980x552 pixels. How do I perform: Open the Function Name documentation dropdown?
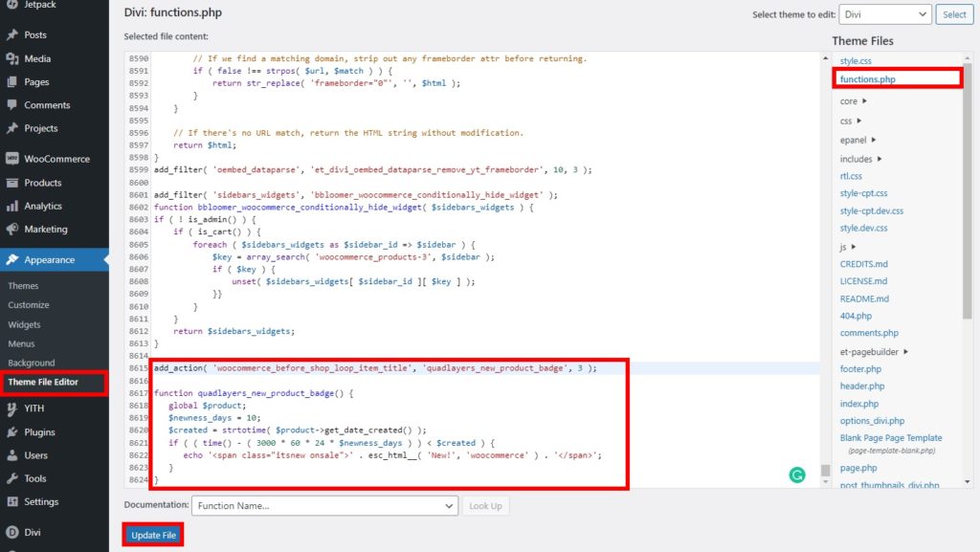[325, 506]
